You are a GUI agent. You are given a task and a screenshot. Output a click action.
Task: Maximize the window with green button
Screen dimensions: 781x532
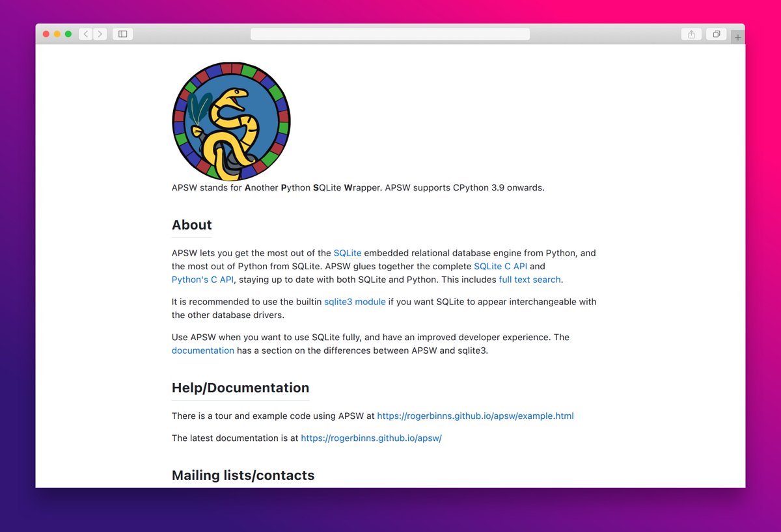point(68,34)
